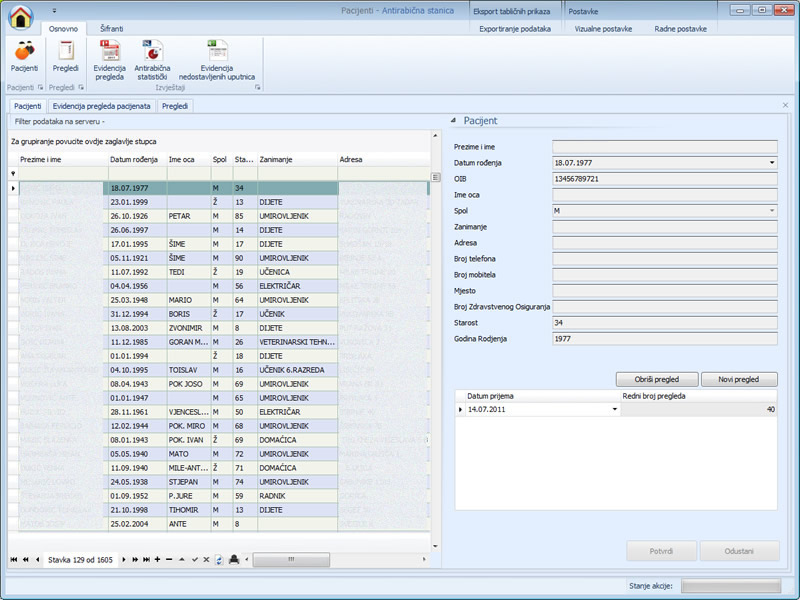Click the Broj Zdravstvenog Osiguranja field
Image resolution: width=800 pixels, height=600 pixels.
click(665, 307)
